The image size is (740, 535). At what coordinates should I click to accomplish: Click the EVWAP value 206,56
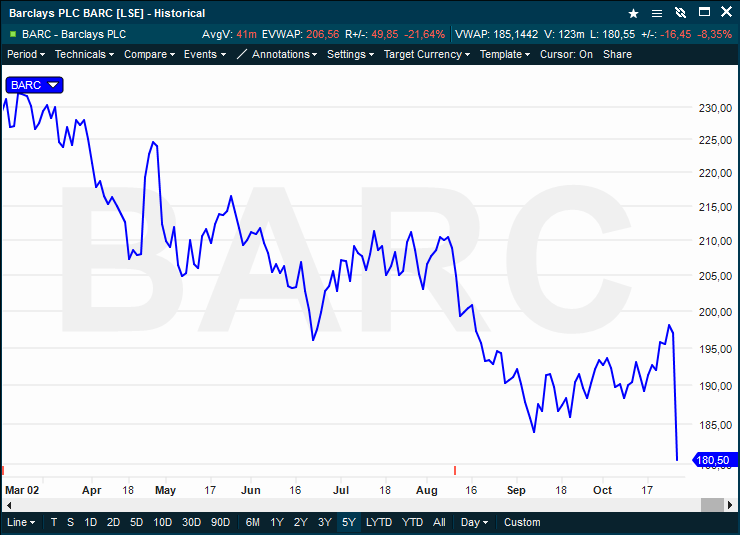(x=322, y=34)
